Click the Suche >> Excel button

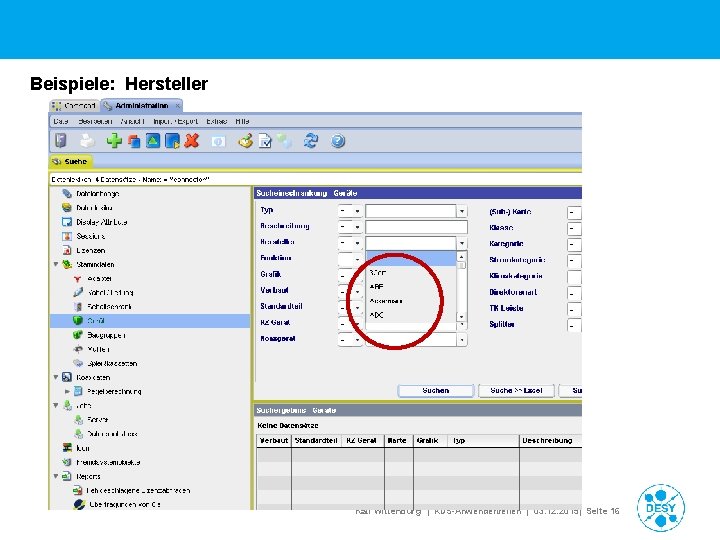(516, 390)
